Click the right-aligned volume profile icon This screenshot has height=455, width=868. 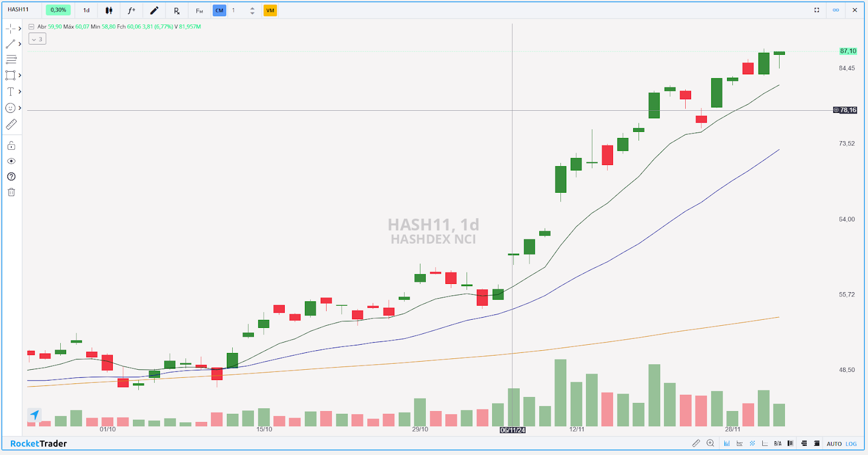816,444
